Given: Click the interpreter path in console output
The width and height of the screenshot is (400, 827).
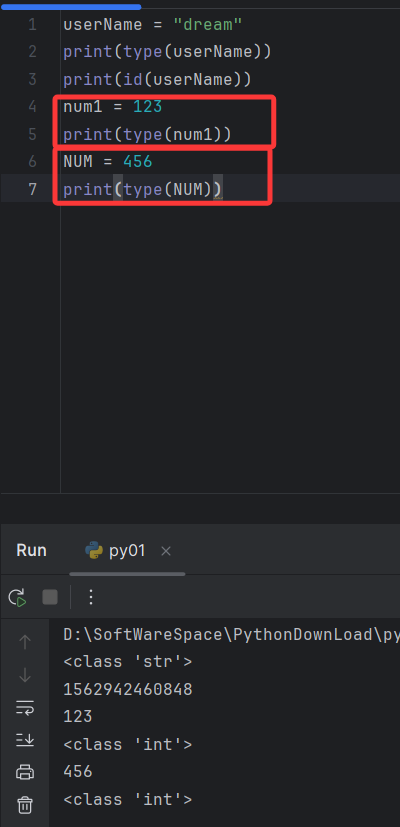Looking at the screenshot, I should click(x=231, y=634).
